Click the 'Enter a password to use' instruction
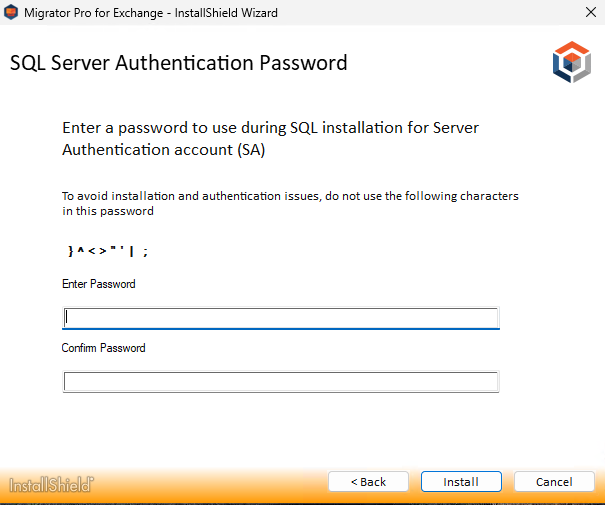 click(x=270, y=129)
